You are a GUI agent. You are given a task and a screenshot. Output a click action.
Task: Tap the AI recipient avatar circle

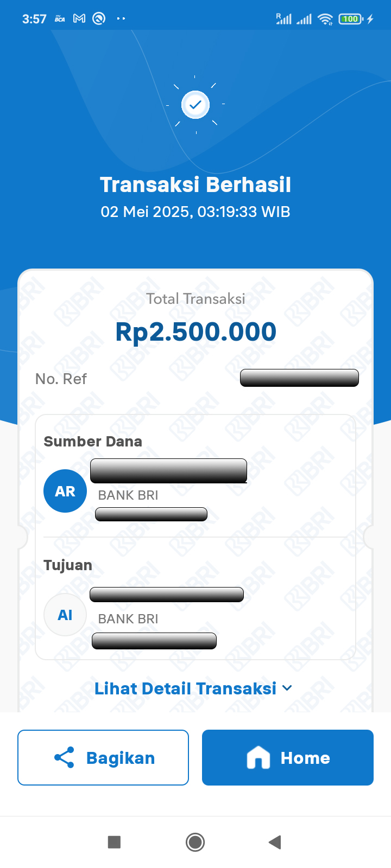65,615
